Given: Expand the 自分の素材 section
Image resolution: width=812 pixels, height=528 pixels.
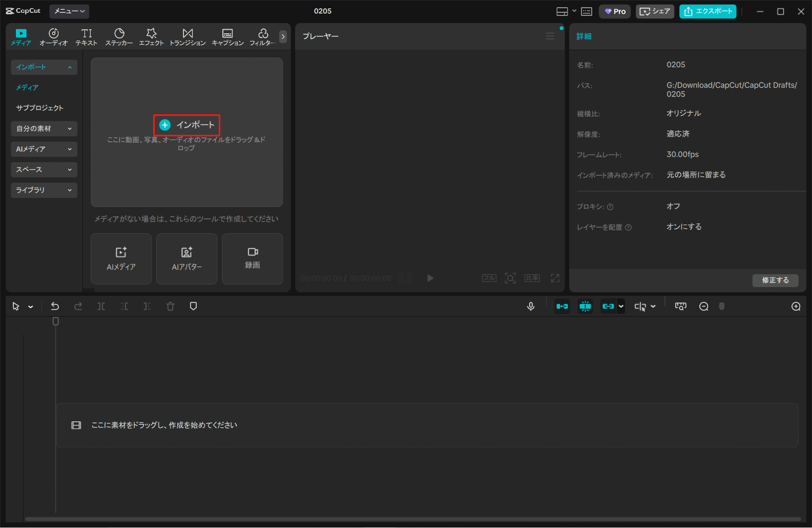Looking at the screenshot, I should click(x=44, y=129).
